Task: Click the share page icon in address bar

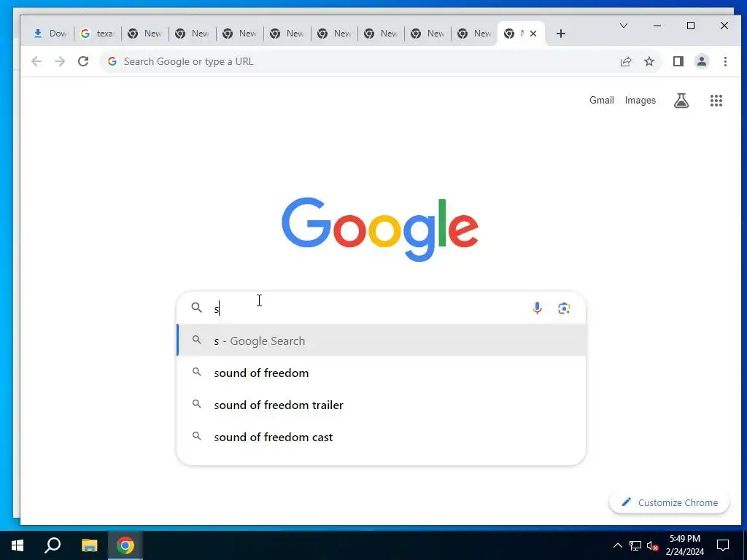Action: tap(625, 61)
